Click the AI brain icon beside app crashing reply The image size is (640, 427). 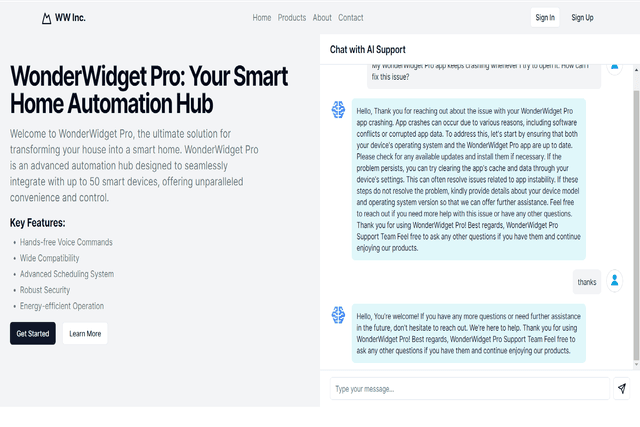pos(338,110)
